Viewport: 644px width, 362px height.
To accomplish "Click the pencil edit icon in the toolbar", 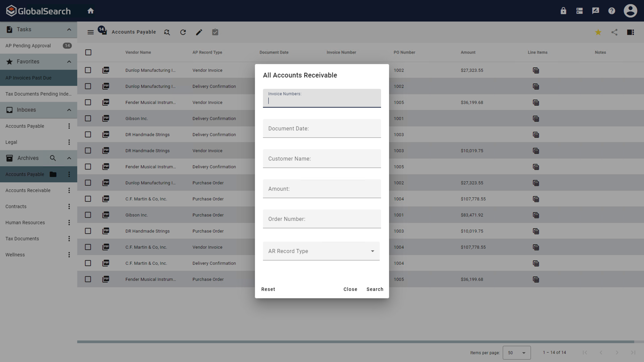I will 199,32.
